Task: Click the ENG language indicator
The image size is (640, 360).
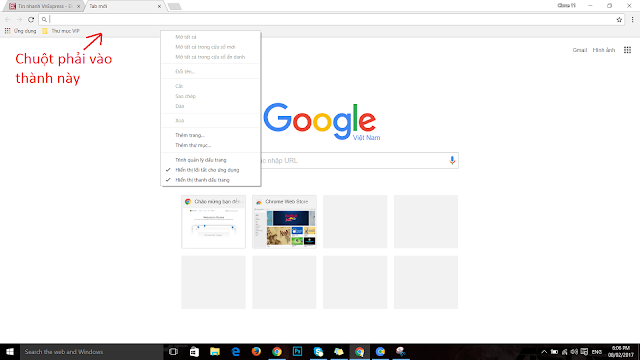Action: click(x=597, y=352)
